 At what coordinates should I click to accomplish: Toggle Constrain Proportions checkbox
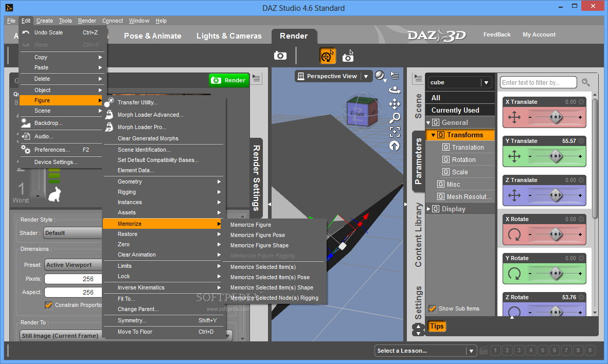[x=48, y=305]
